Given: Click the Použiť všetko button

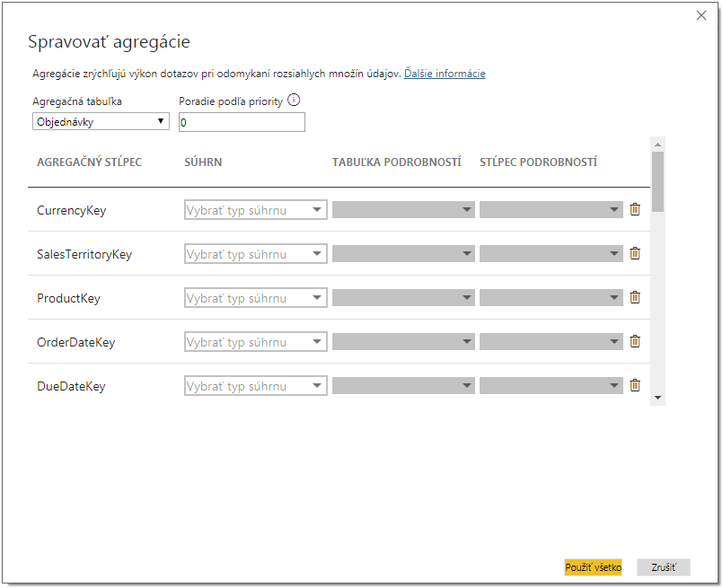Looking at the screenshot, I should 593,567.
